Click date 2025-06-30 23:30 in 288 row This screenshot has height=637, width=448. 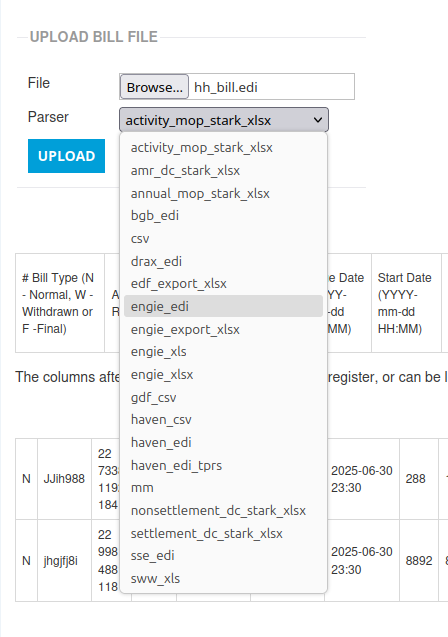[x=361, y=479]
